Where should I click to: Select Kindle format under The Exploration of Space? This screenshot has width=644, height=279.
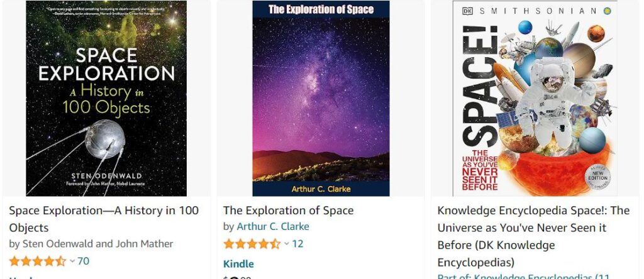(238, 264)
